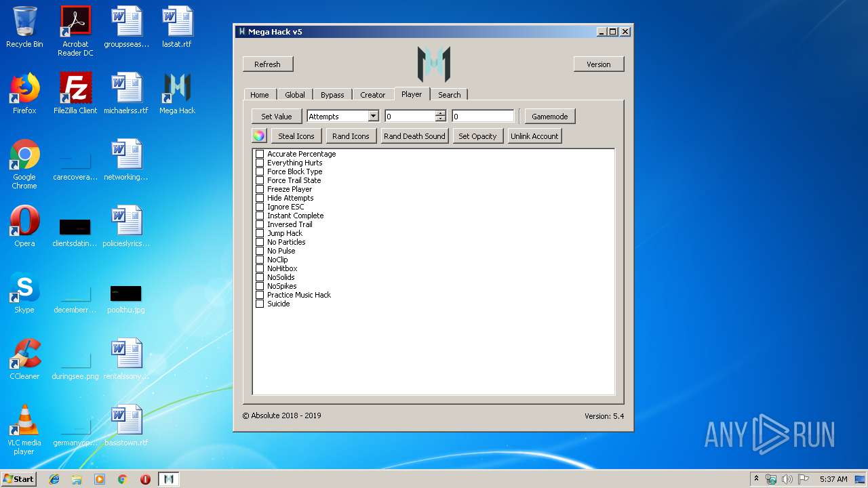Screen dimensions: 868x488
Task: Click the Refresh button
Action: tap(267, 64)
